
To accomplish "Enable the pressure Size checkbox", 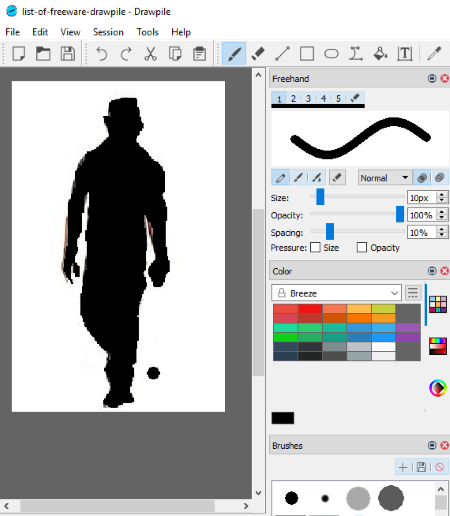I will click(315, 247).
